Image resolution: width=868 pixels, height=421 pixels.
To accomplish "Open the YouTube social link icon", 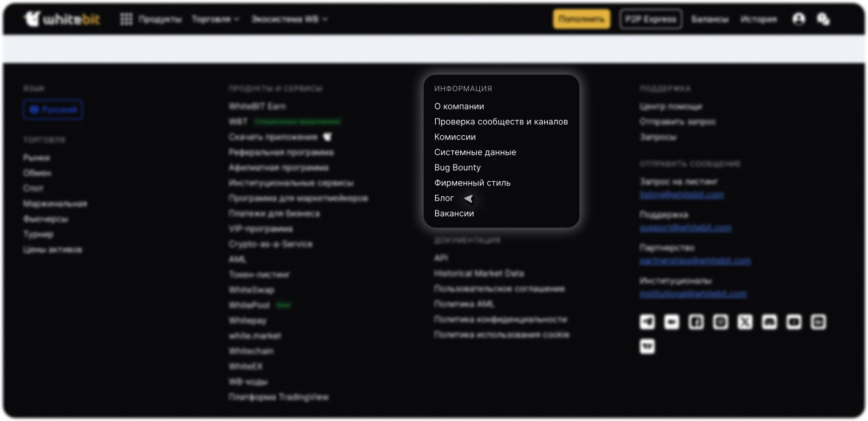I will (x=793, y=322).
